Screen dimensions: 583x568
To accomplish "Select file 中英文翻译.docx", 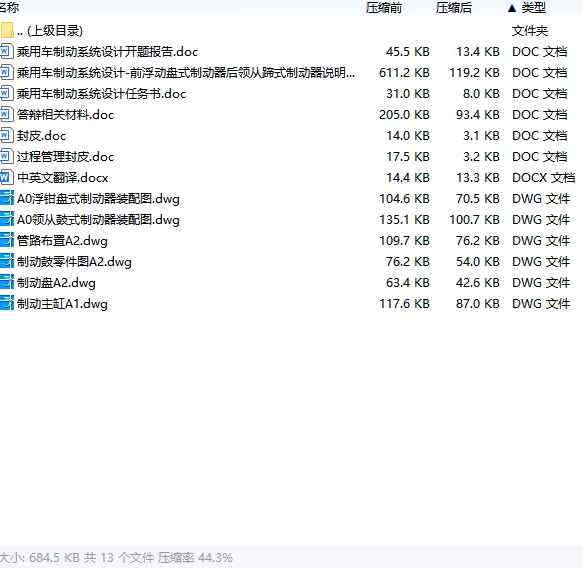I will (x=62, y=177).
